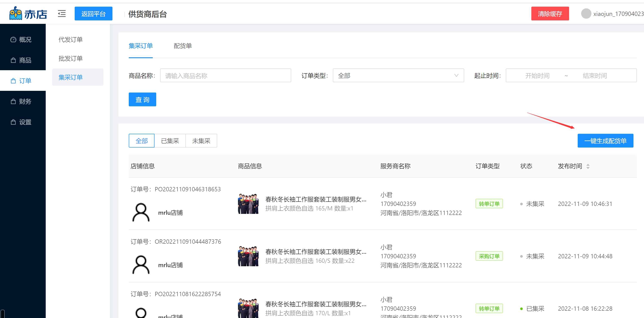Focus the 商品名称 input field
This screenshot has width=644, height=318.
(226, 75)
